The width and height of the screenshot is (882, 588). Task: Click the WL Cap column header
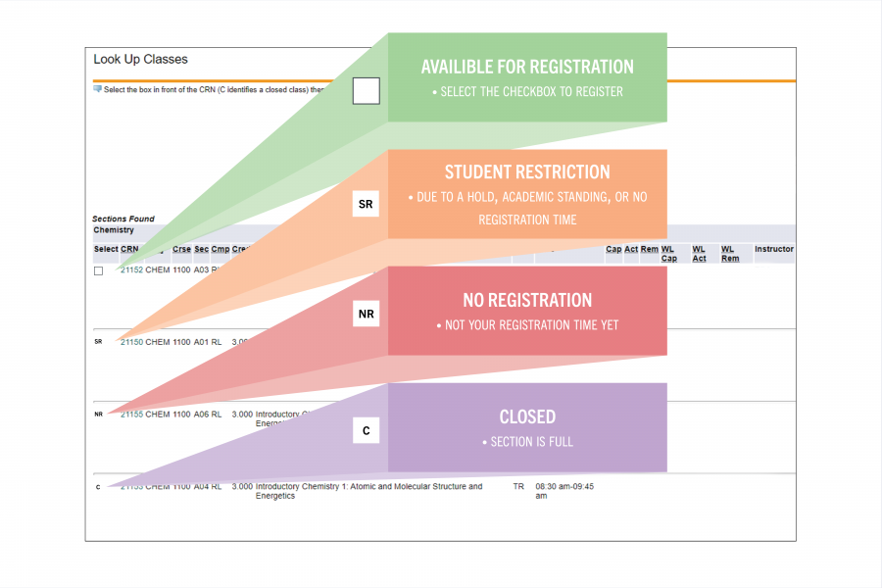coord(668,254)
